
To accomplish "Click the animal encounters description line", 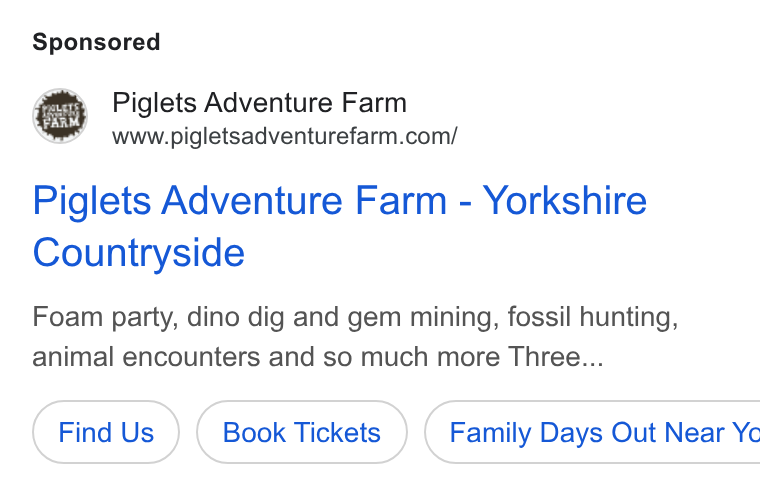I will click(x=318, y=357).
